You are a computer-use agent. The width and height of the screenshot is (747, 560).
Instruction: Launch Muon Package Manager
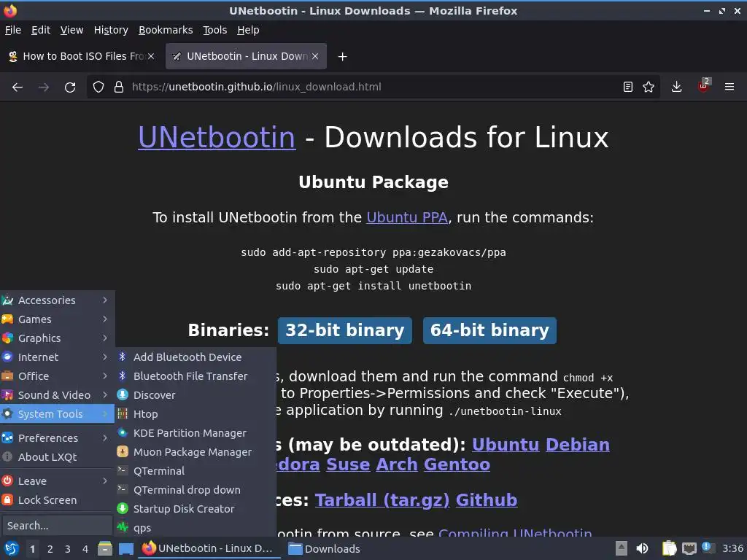pyautogui.click(x=196, y=452)
